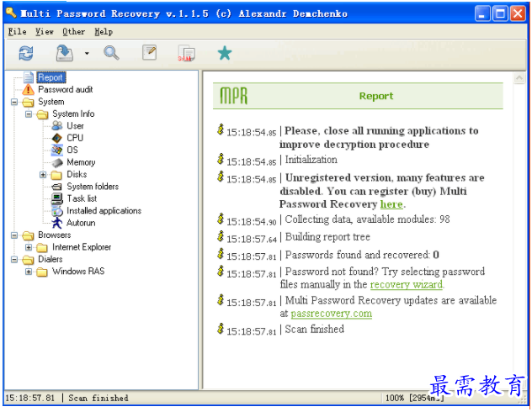This screenshot has width=532, height=412.
Task: Click the Browsers folder icon
Action: pyautogui.click(x=28, y=235)
